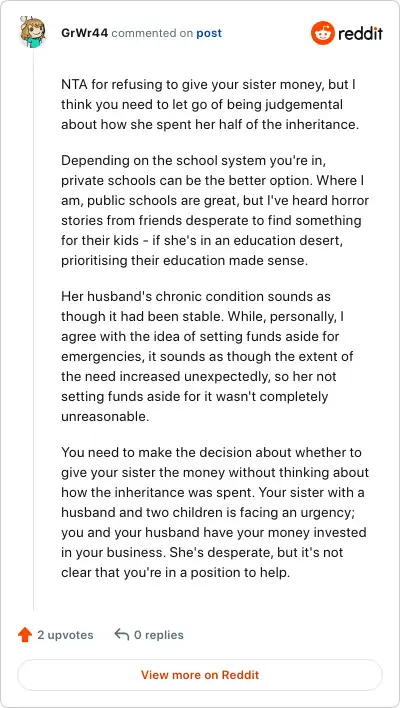
Task: Upvote the comment with the orange arrow
Action: tap(25, 635)
